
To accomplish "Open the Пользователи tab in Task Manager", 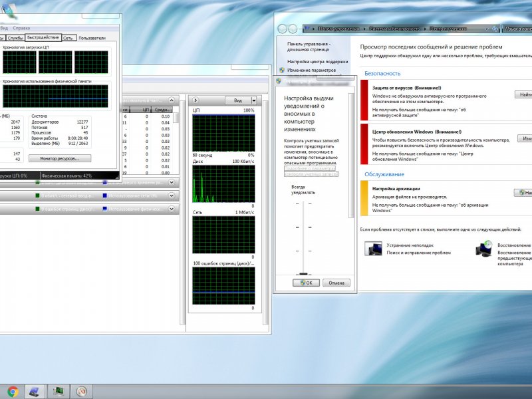I will [x=92, y=38].
